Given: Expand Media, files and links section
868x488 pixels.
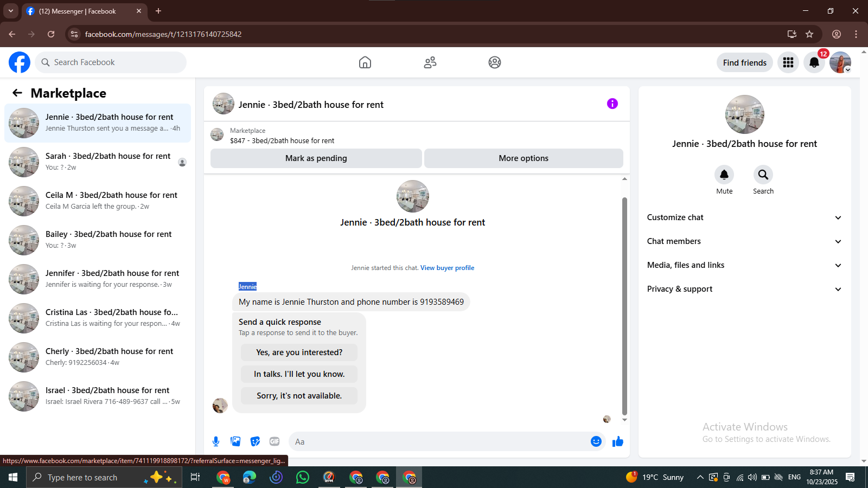Looking at the screenshot, I should (x=745, y=265).
